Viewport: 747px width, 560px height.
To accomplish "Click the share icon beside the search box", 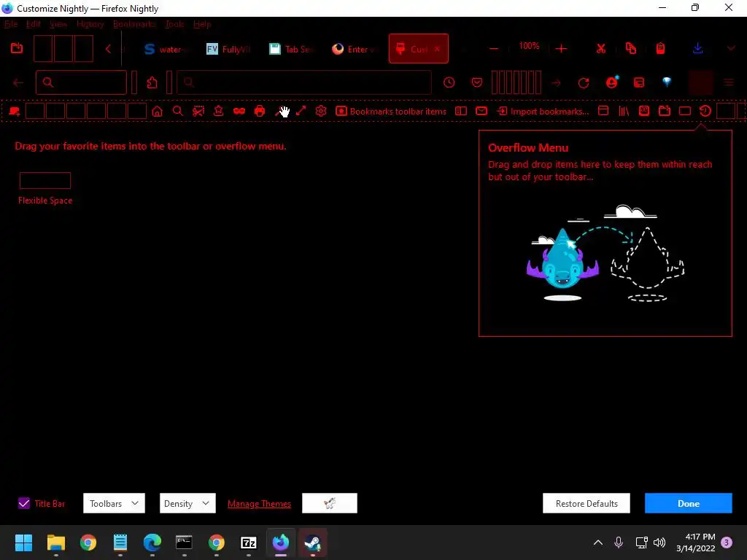I will 152,82.
